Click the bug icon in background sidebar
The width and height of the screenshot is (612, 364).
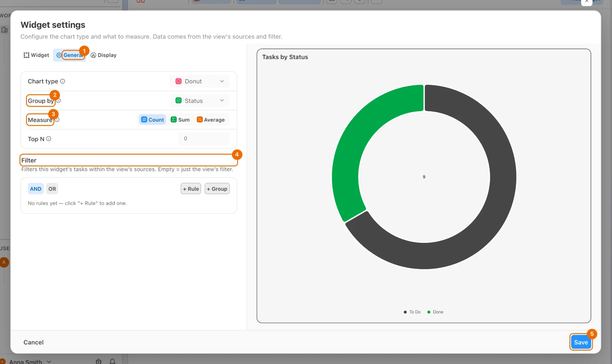click(x=99, y=361)
